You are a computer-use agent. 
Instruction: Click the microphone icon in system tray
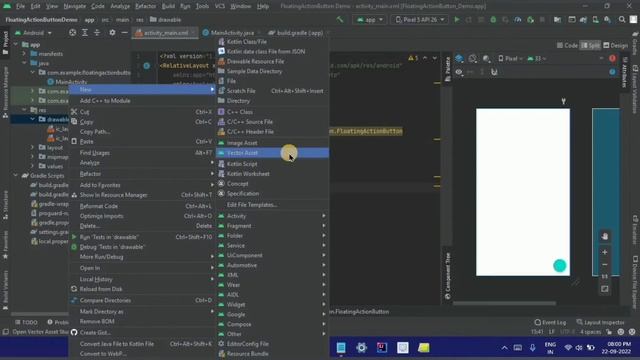(x=533, y=348)
